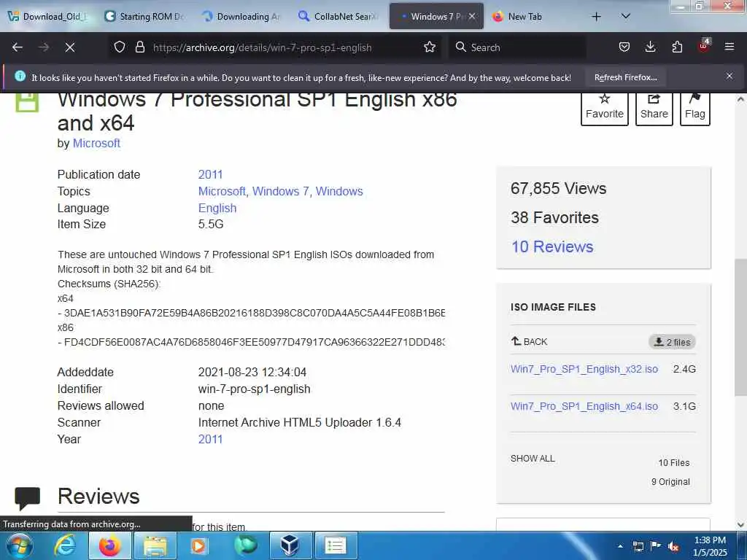Click BACK in ISO image files

pos(530,341)
